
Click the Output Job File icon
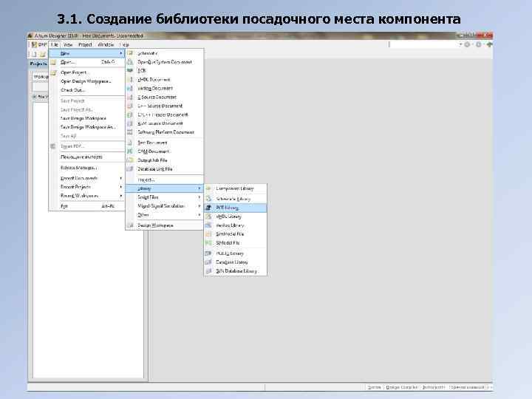pyautogui.click(x=130, y=160)
